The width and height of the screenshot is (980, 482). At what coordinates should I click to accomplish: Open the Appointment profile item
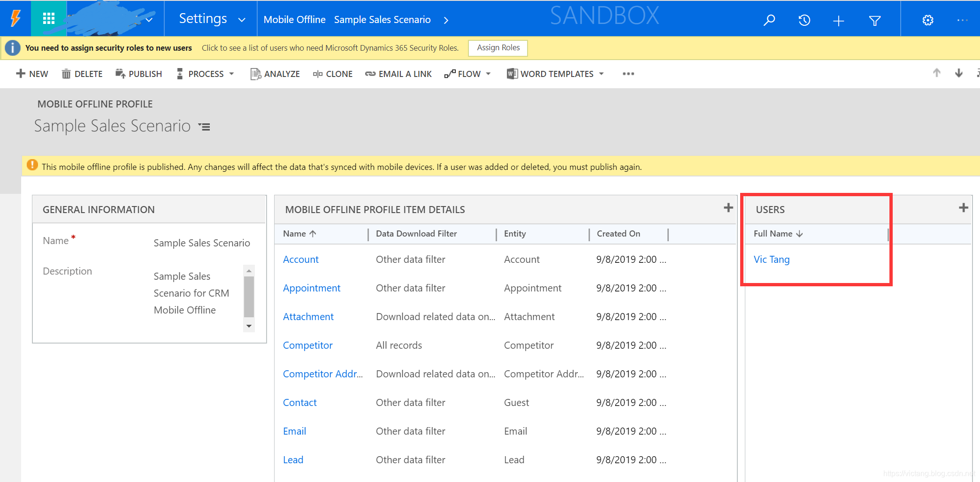(x=312, y=288)
